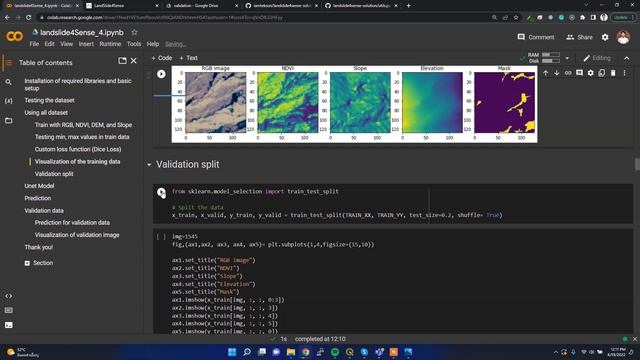Image resolution: width=640 pixels, height=360 pixels.
Task: Click the browser address bar
Action: tap(261, 18)
